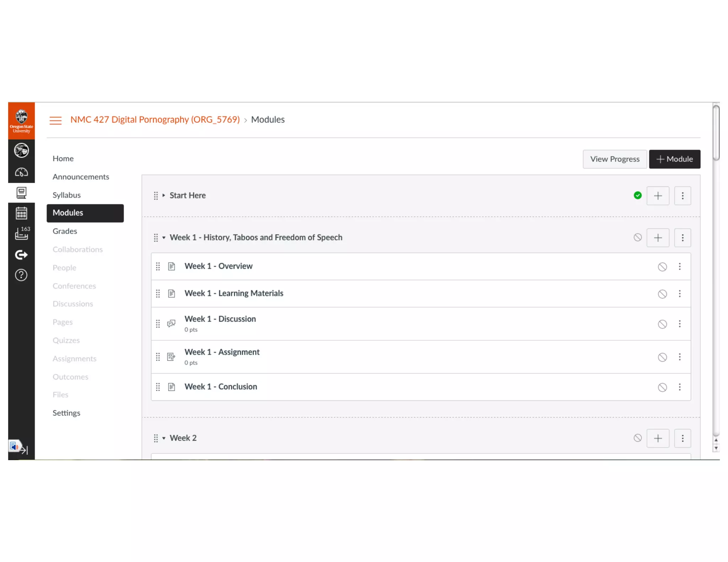Screen dimensions: 728x562
Task: Open the Inbox with 163 badge
Action: (x=21, y=233)
